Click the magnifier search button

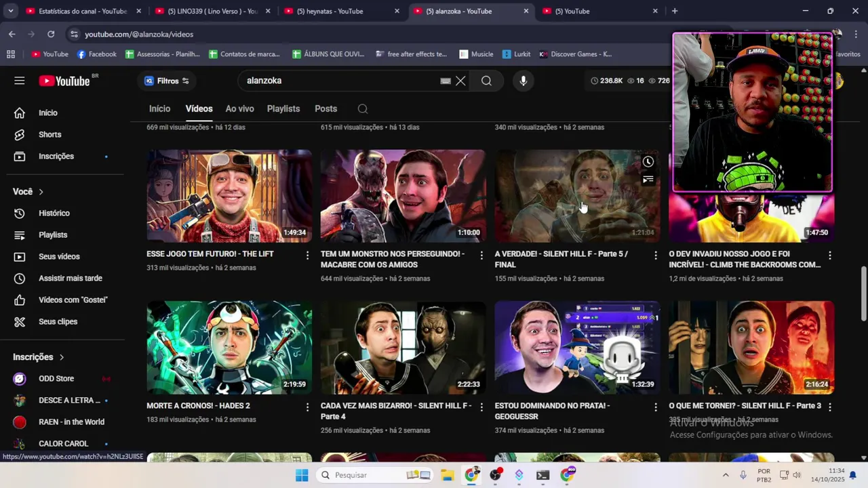coord(486,81)
